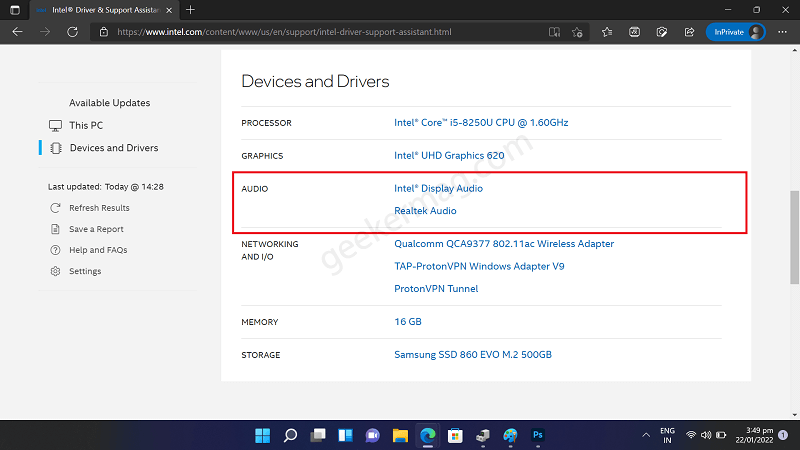Click the Devices and Drivers chip icon

[56, 148]
